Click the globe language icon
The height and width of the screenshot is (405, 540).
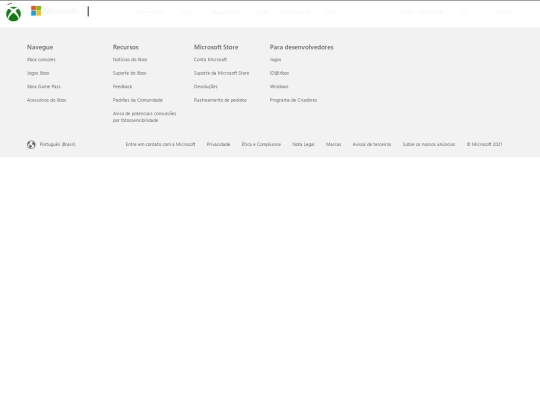click(31, 144)
